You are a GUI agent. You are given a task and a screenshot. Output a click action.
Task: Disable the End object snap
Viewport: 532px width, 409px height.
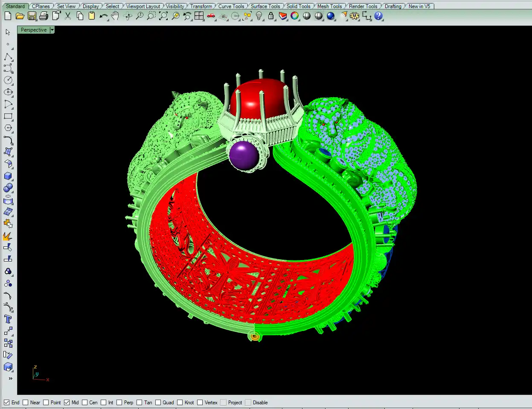point(7,402)
